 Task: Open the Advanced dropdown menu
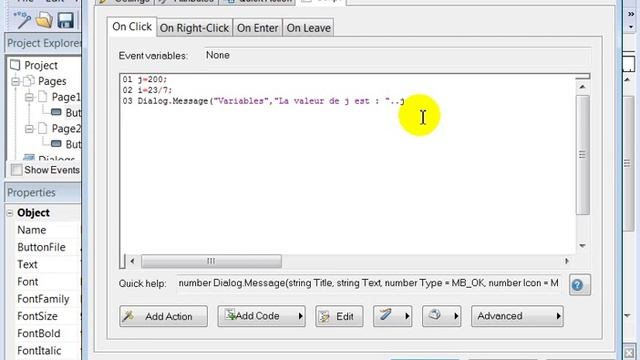(517, 316)
